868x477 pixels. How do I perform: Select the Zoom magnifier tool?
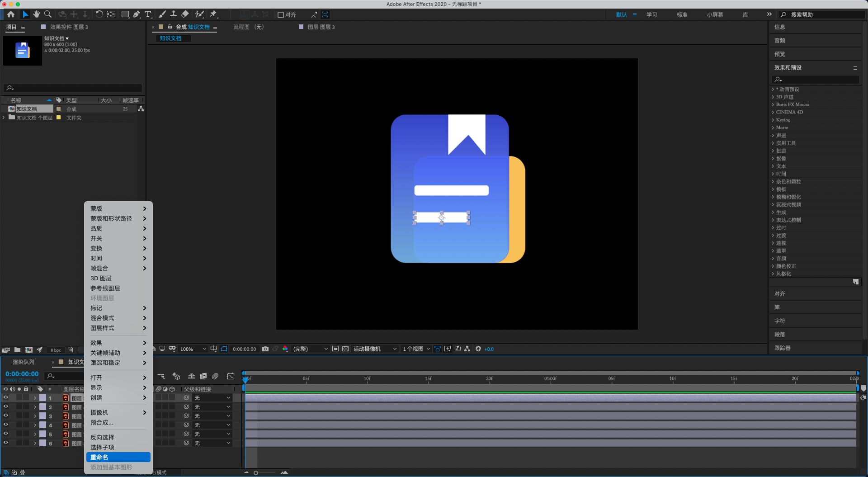tap(48, 14)
